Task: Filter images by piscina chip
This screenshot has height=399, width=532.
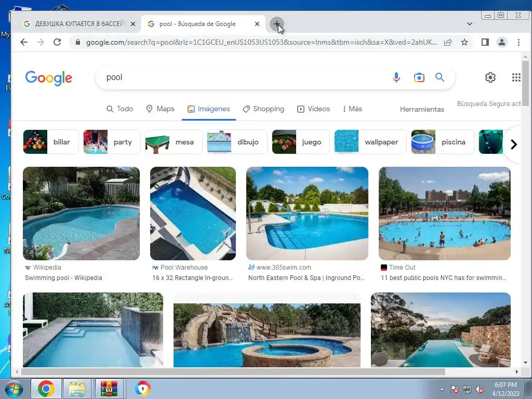Action: [x=443, y=142]
